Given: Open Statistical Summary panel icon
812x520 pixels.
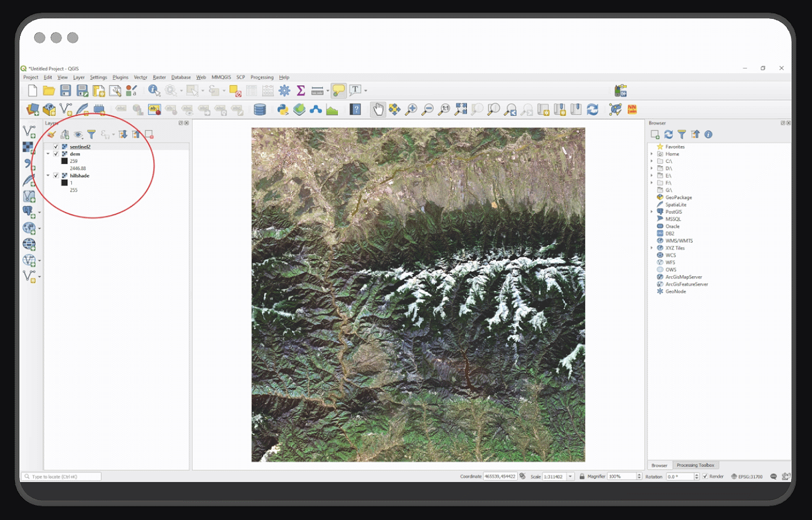Looking at the screenshot, I should click(302, 90).
